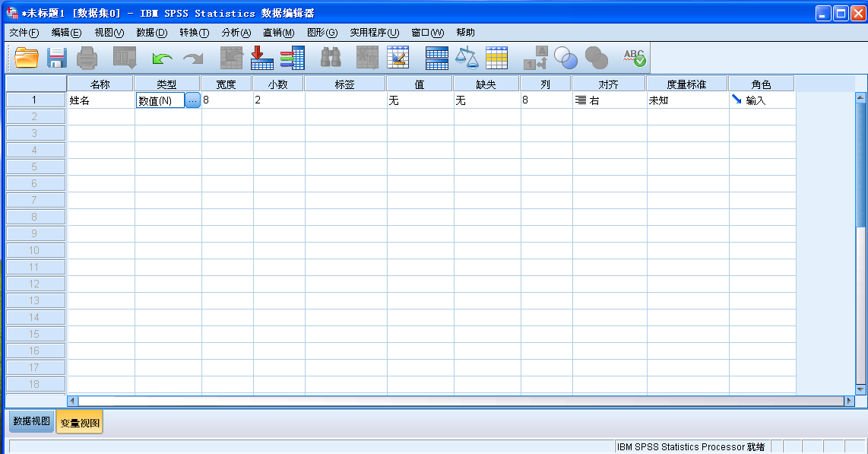This screenshot has width=868, height=454.
Task: Click vertical scrollbar down arrow
Action: pos(860,389)
